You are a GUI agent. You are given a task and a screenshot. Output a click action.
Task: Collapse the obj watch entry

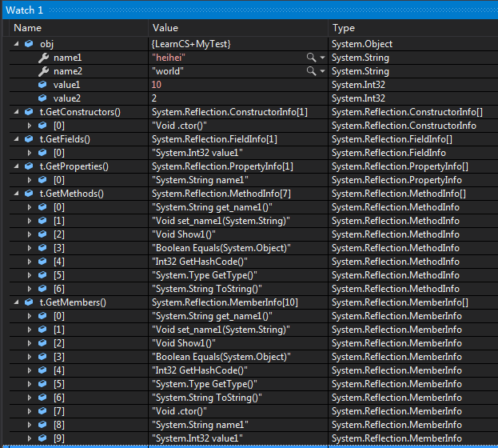tap(17, 44)
